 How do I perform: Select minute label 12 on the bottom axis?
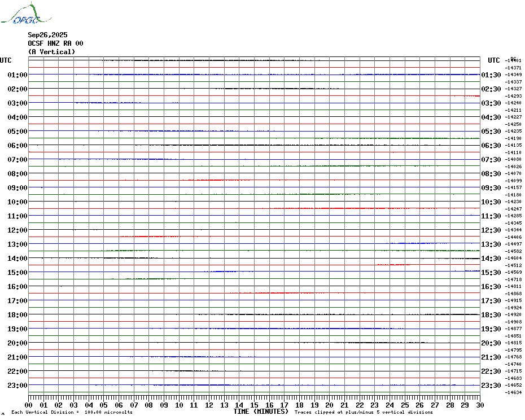click(x=209, y=405)
